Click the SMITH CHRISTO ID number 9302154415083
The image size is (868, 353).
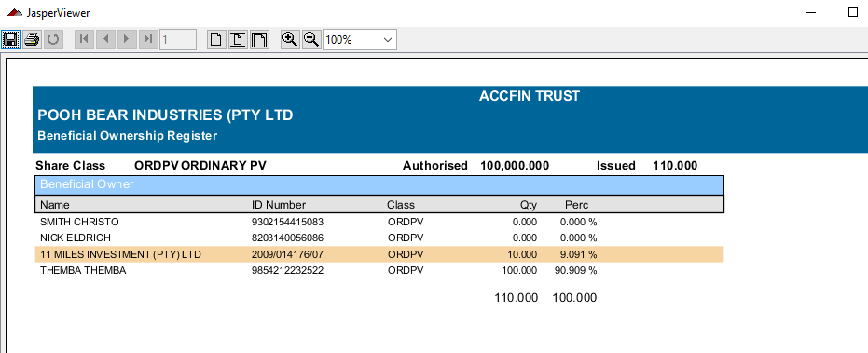(287, 222)
